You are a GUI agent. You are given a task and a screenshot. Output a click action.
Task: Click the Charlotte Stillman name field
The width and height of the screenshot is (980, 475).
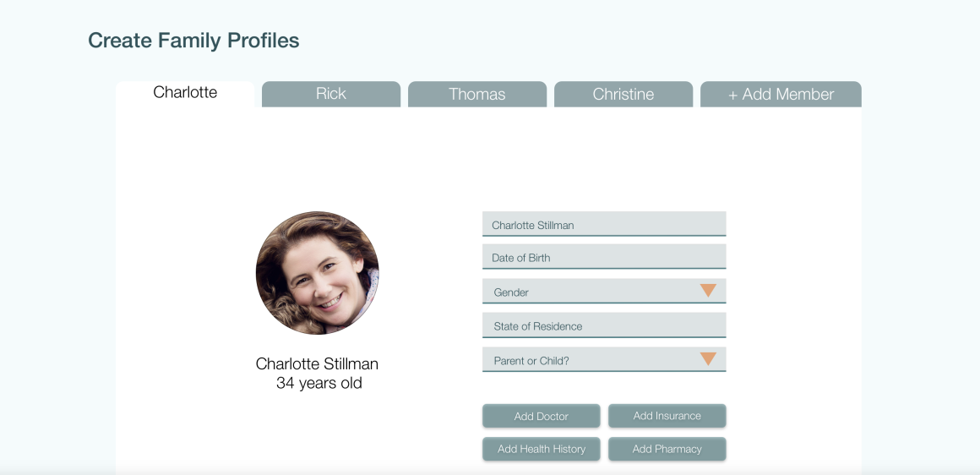604,225
